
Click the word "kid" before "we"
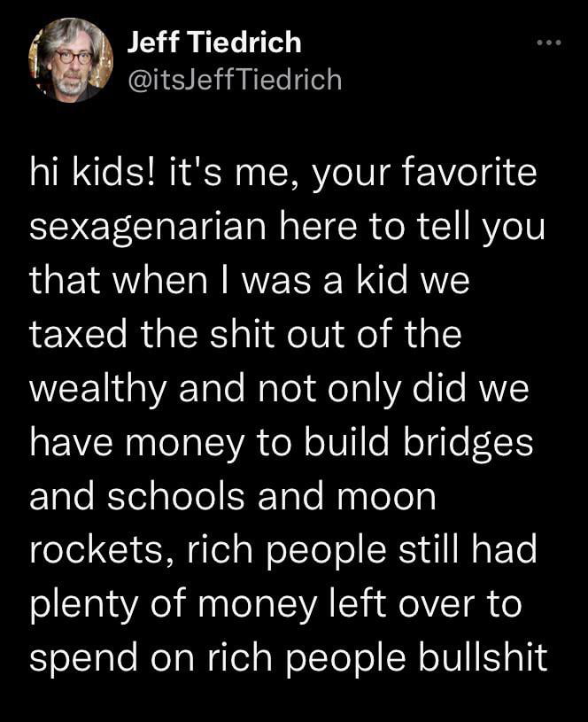[382, 280]
